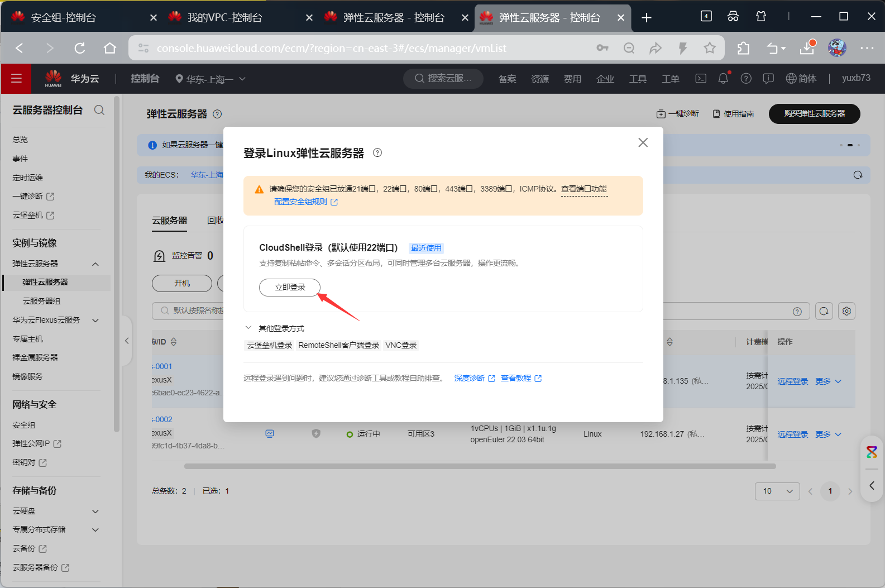The height and width of the screenshot is (588, 885).
Task: Go to 事件 in sidebar
Action: [20, 159]
